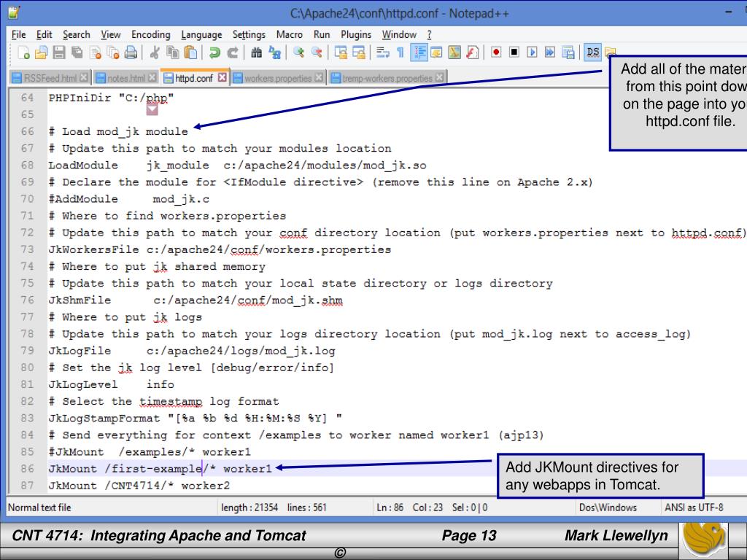Zoom out using the magnifier minus icon
This screenshot has width=747, height=560.
[317, 52]
